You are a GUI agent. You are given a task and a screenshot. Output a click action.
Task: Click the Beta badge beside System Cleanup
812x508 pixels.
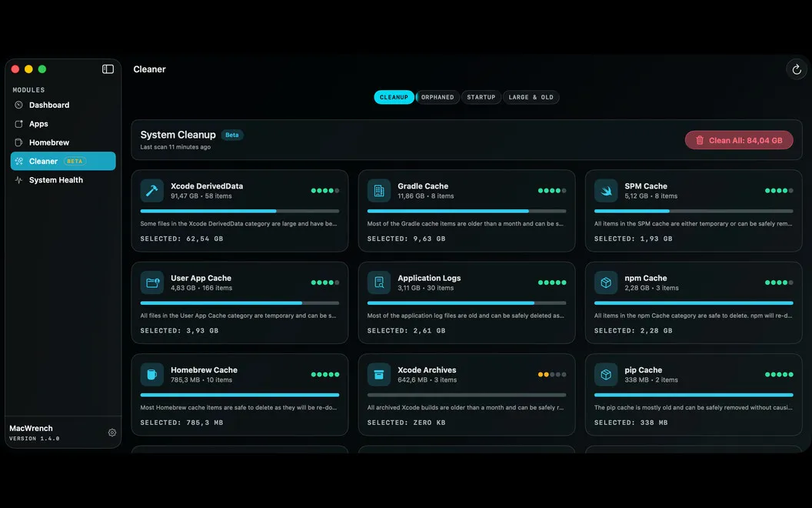point(232,135)
